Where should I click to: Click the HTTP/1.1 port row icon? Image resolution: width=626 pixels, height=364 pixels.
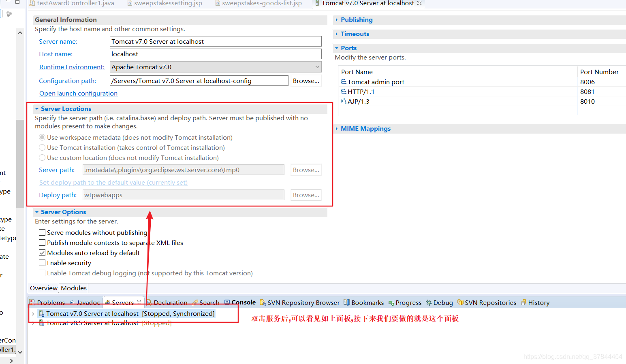344,92
